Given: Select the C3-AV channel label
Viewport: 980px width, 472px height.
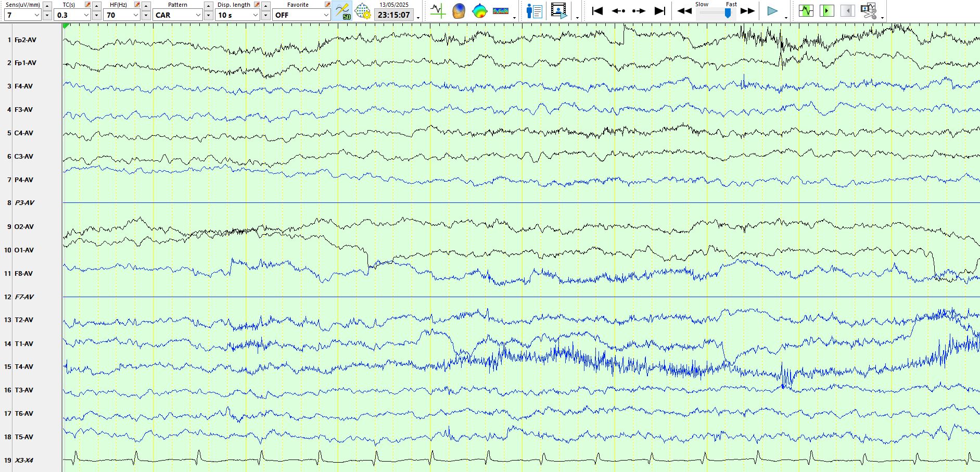Looking at the screenshot, I should 23,156.
